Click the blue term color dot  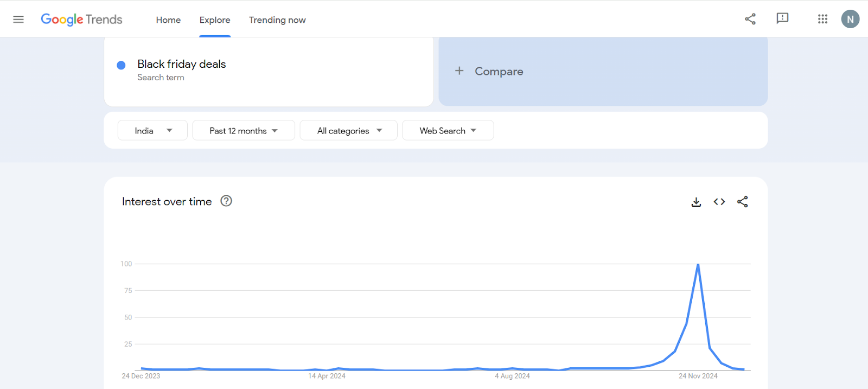click(x=122, y=65)
